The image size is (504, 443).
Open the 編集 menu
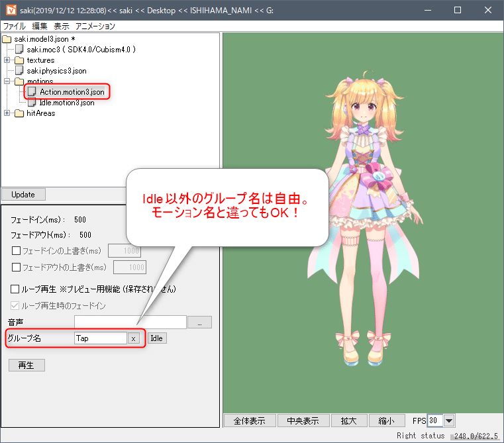(x=40, y=26)
